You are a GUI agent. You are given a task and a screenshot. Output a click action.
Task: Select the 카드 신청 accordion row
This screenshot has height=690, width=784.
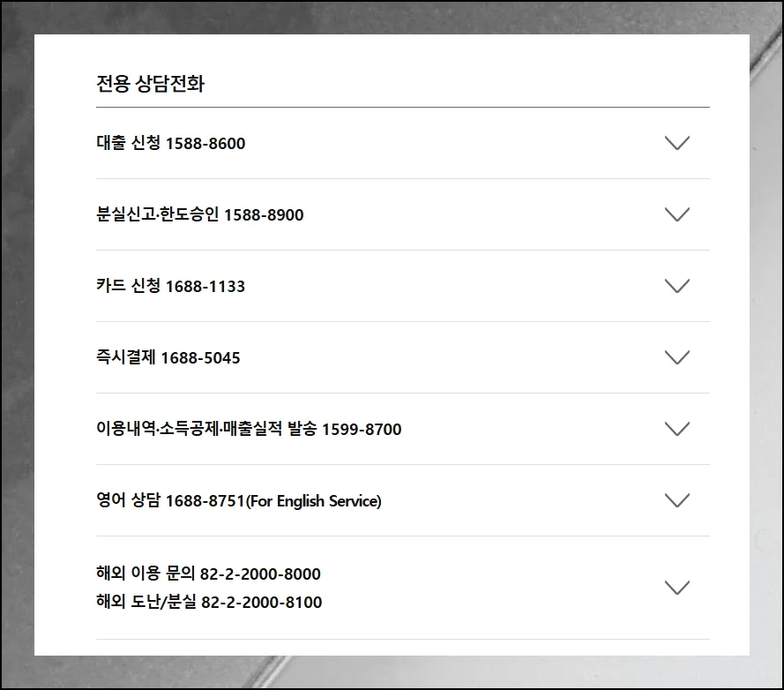tap(169, 287)
